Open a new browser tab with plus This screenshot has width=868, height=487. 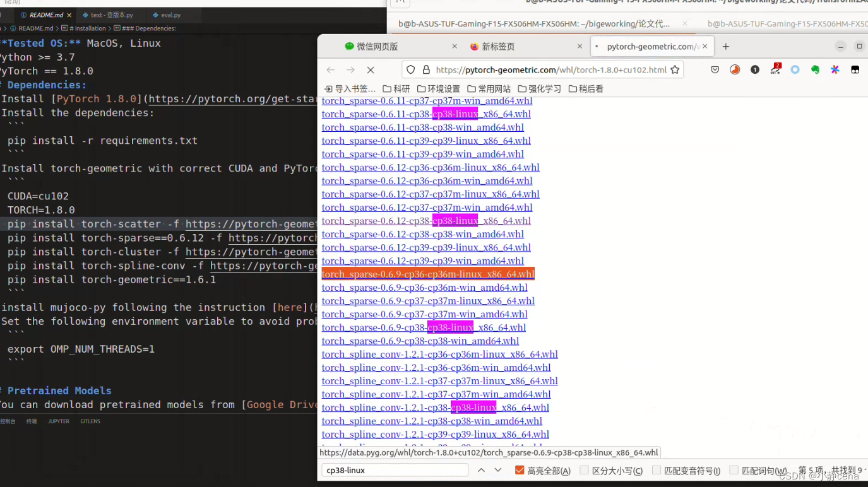click(x=726, y=47)
